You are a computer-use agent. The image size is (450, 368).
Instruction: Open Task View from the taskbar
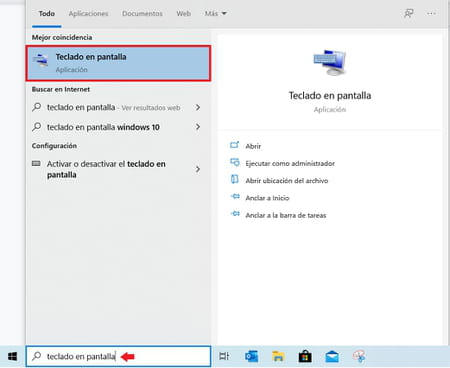[x=224, y=356]
